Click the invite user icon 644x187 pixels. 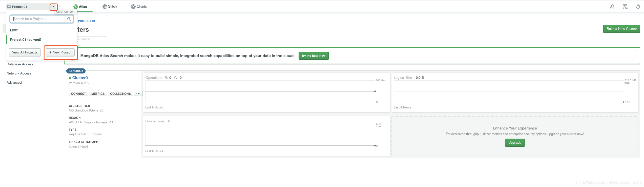[x=612, y=7]
